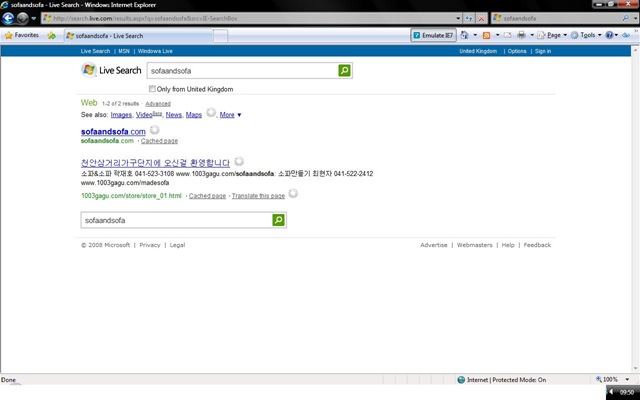Open the Favorites star button
The width and height of the screenshot is (640, 400).
coord(22,36)
